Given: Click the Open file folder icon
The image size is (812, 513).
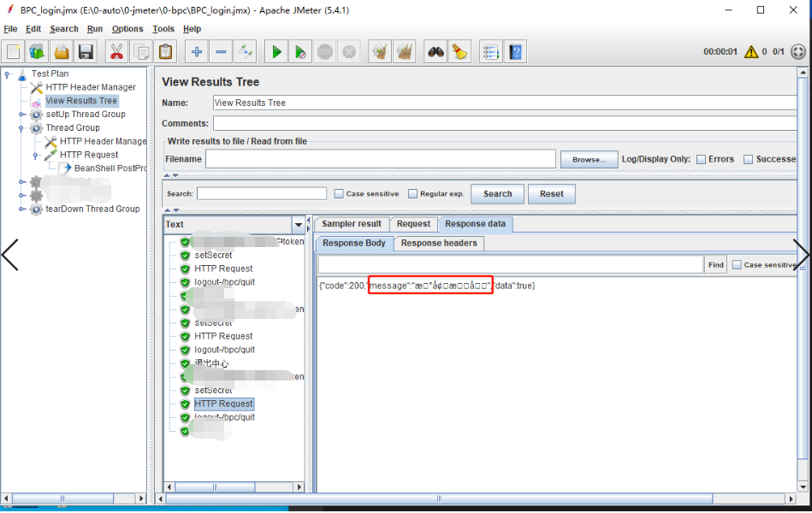Looking at the screenshot, I should coord(62,52).
